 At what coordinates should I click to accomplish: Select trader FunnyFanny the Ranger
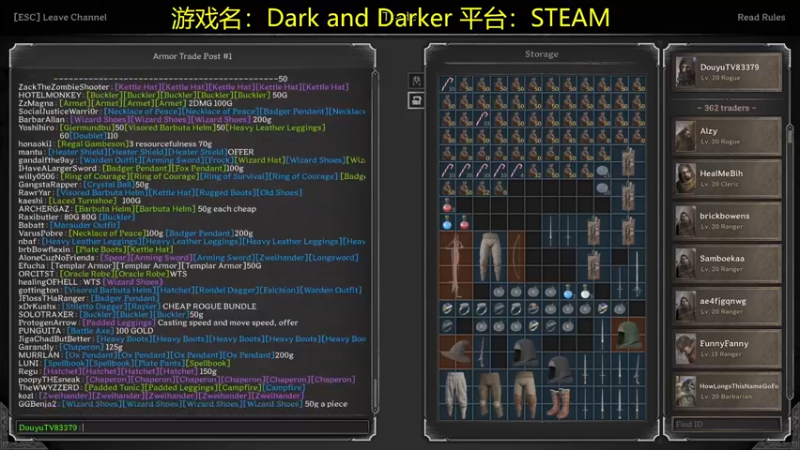(x=727, y=348)
